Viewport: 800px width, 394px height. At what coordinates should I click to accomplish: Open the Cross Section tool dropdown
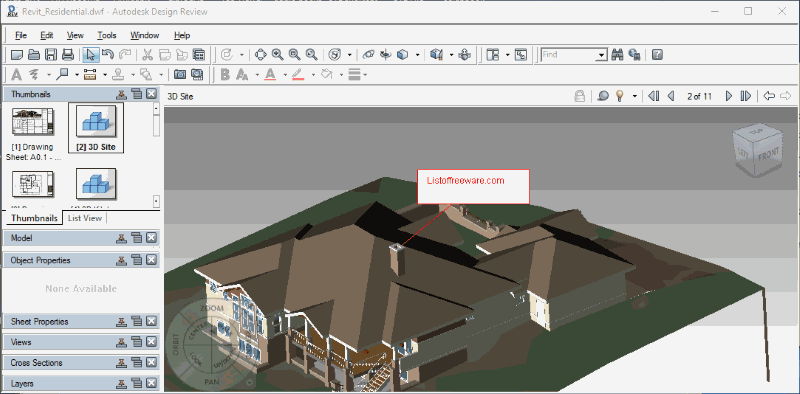point(452,55)
